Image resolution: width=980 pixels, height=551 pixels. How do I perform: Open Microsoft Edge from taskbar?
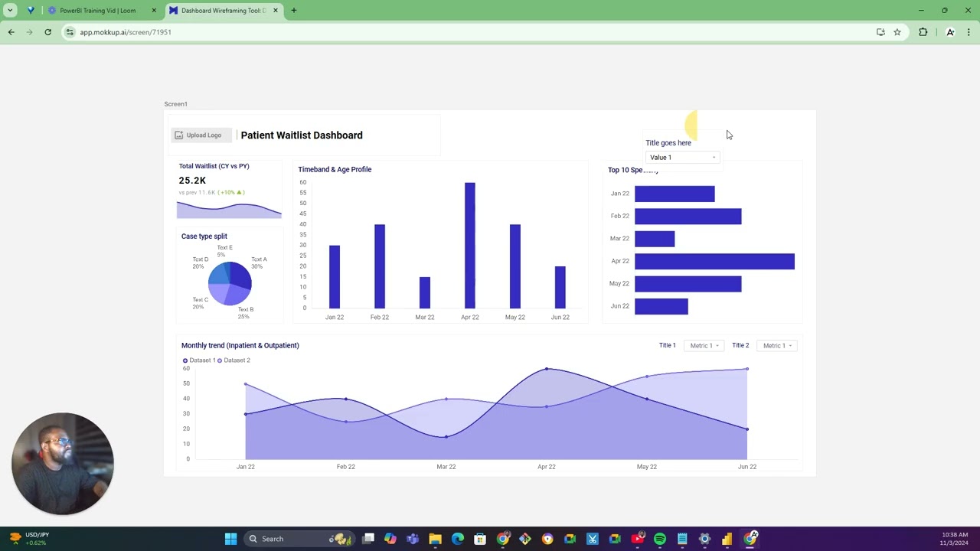(457, 539)
